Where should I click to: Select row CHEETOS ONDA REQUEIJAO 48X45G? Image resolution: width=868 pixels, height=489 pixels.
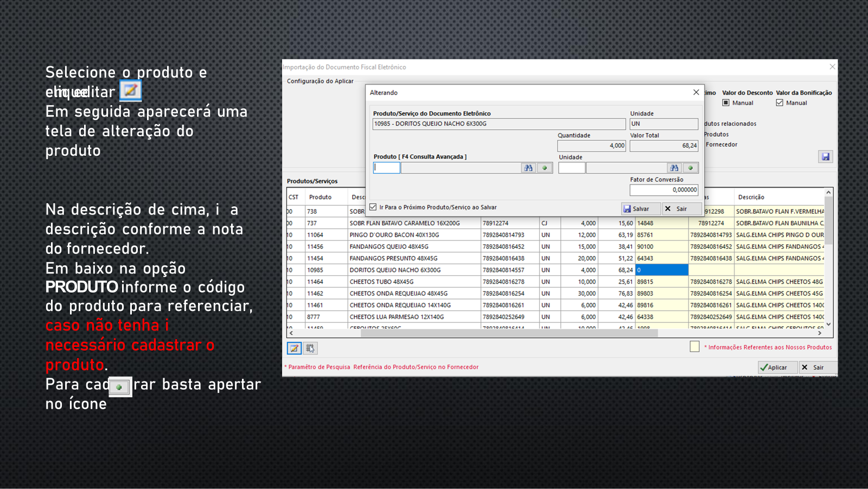pos(556,293)
